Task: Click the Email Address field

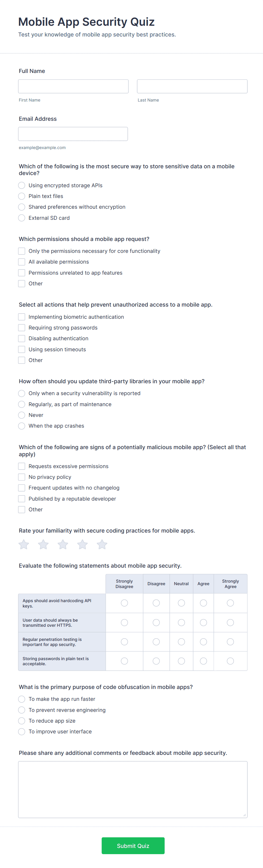Action: coord(73,134)
